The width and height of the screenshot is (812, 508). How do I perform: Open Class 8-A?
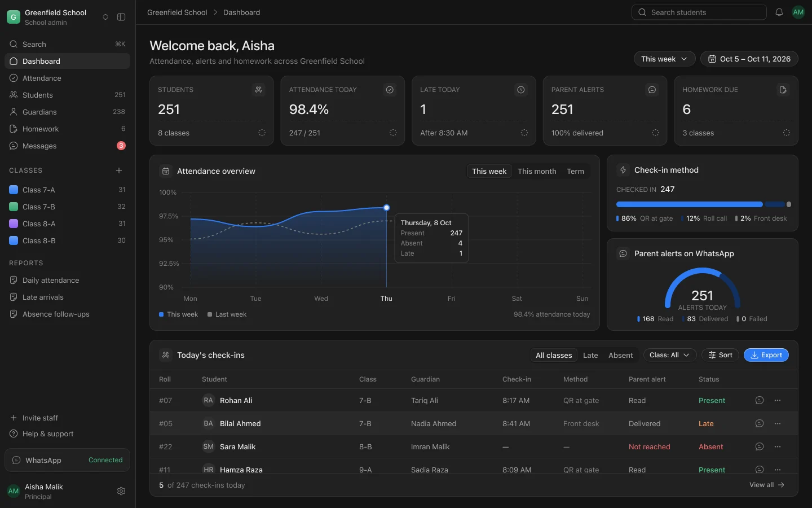tap(67, 224)
